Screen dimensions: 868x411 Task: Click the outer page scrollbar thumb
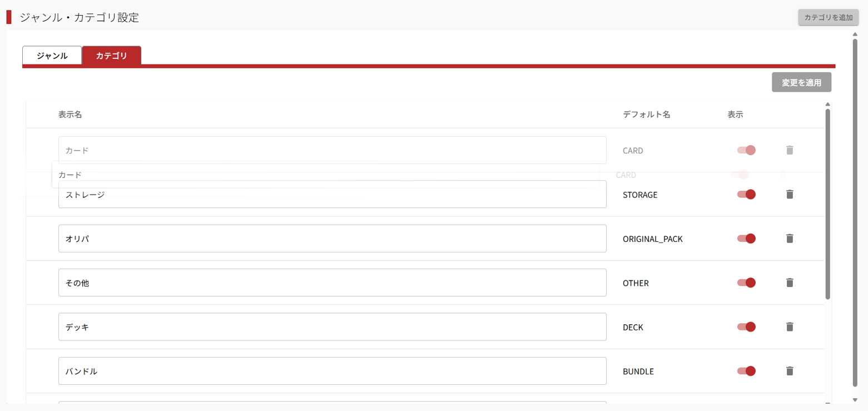pos(855,212)
